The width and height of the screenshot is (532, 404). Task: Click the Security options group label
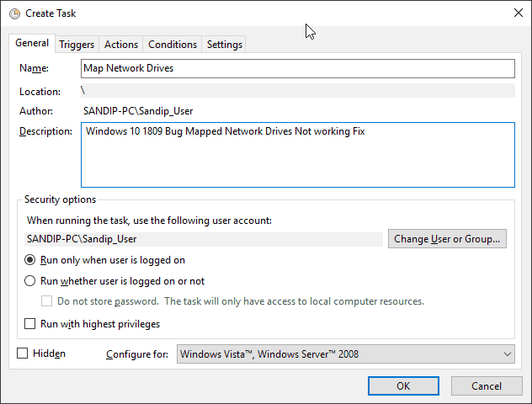(60, 199)
